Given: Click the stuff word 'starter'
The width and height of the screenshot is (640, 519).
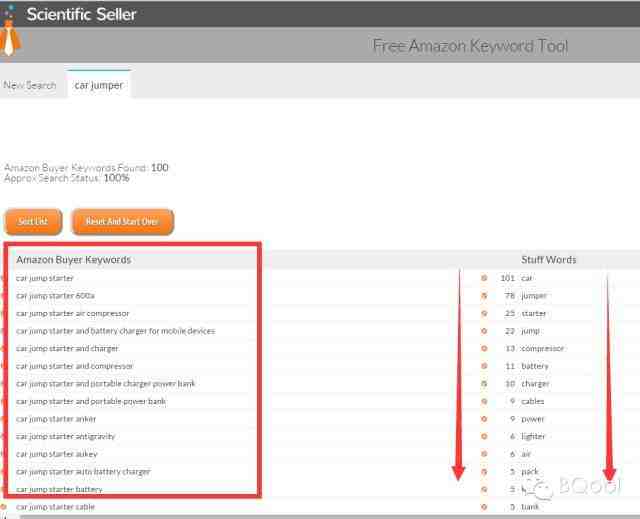Looking at the screenshot, I should (x=533, y=313).
